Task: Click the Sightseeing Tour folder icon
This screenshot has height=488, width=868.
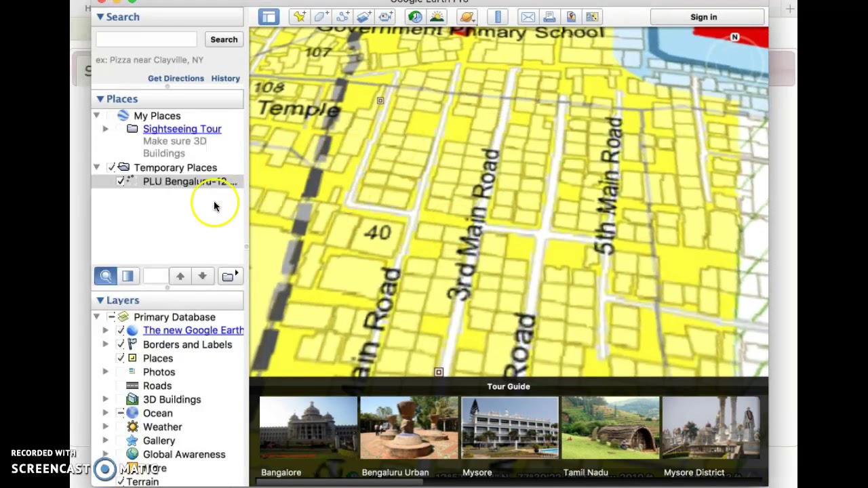Action: click(x=132, y=128)
